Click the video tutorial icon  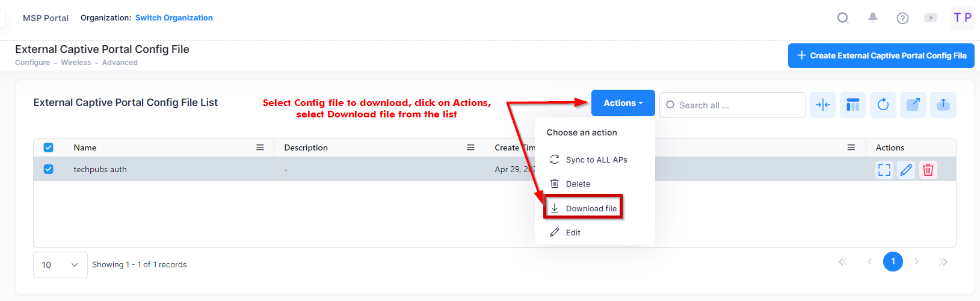[x=931, y=18]
